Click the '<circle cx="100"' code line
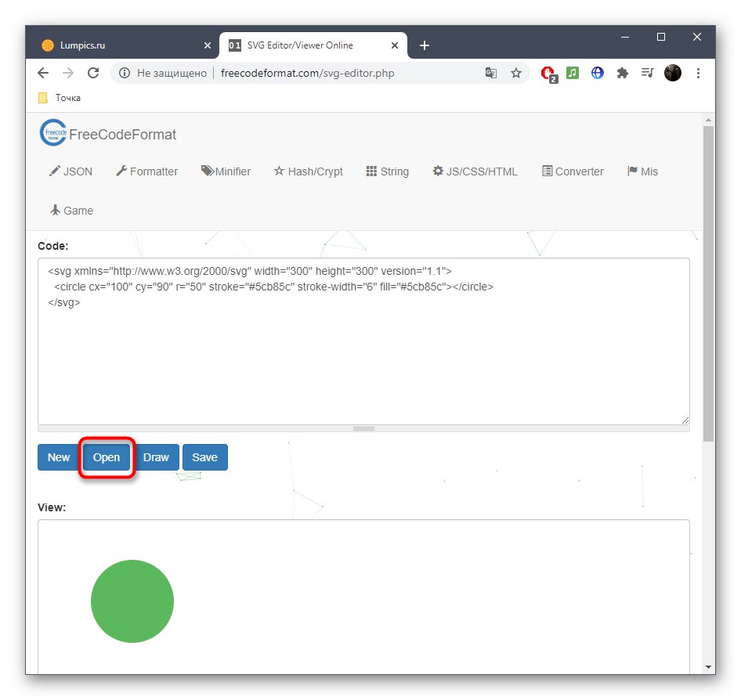Screen dimensions: 741x700 273,287
